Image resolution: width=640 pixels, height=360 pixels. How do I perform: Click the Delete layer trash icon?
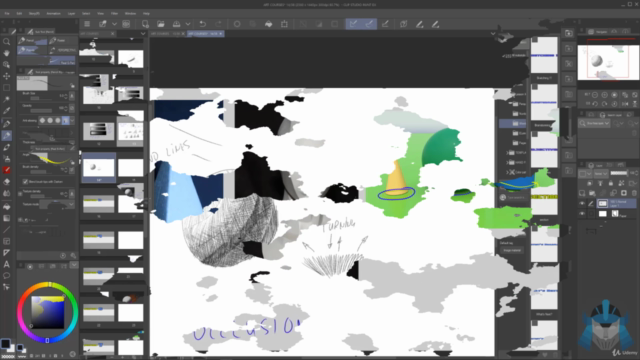(x=634, y=193)
